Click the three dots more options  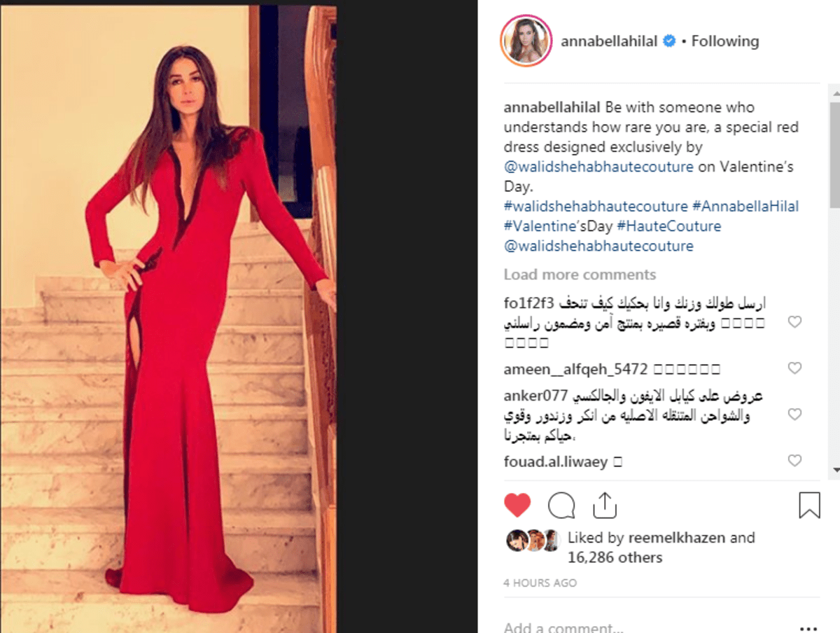[809, 627]
